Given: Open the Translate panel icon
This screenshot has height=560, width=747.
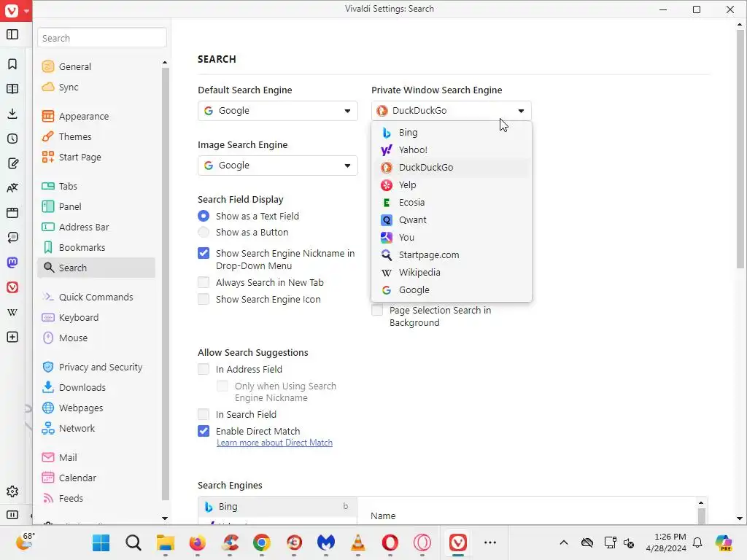Looking at the screenshot, I should (12, 188).
